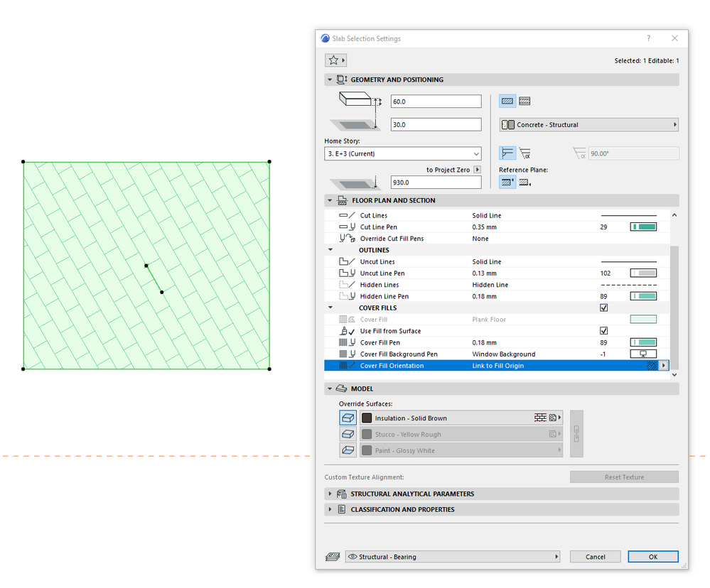
Task: Collapse Geometry and Positioning panel
Action: pyautogui.click(x=330, y=79)
